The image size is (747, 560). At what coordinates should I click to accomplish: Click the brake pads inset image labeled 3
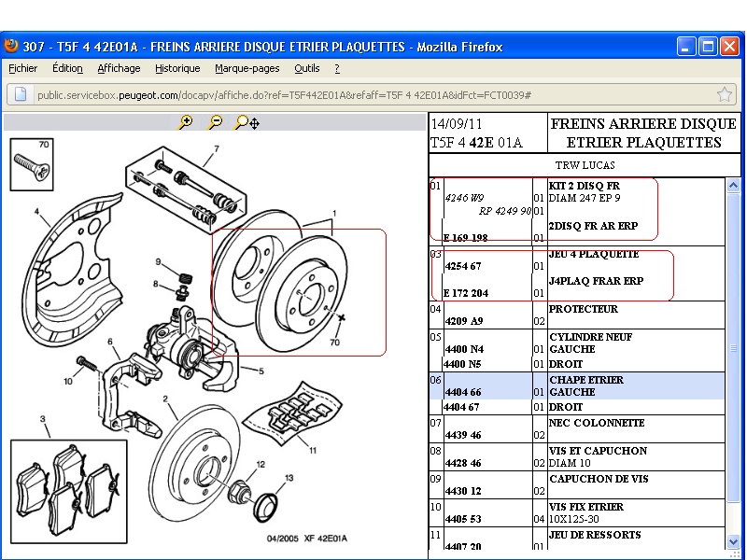[x=68, y=492]
